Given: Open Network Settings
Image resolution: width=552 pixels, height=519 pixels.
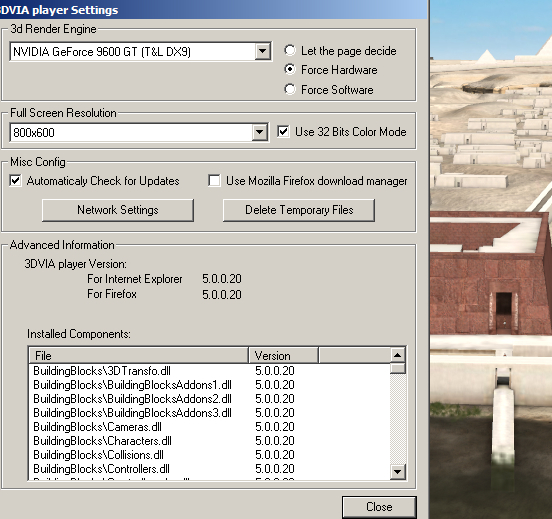Looking at the screenshot, I should 118,210.
